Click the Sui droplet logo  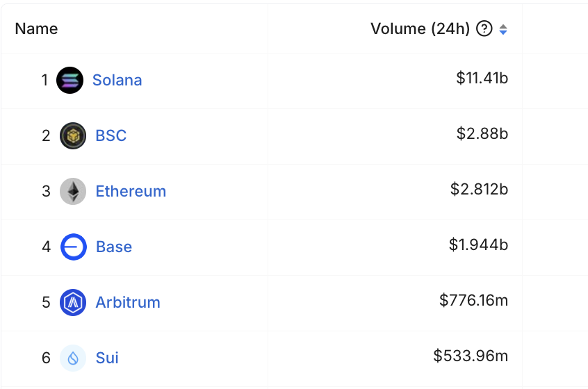point(73,358)
